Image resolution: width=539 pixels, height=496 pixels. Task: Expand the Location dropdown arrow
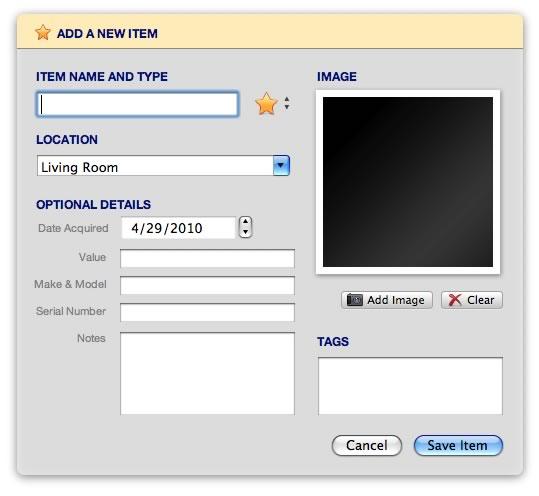point(281,166)
